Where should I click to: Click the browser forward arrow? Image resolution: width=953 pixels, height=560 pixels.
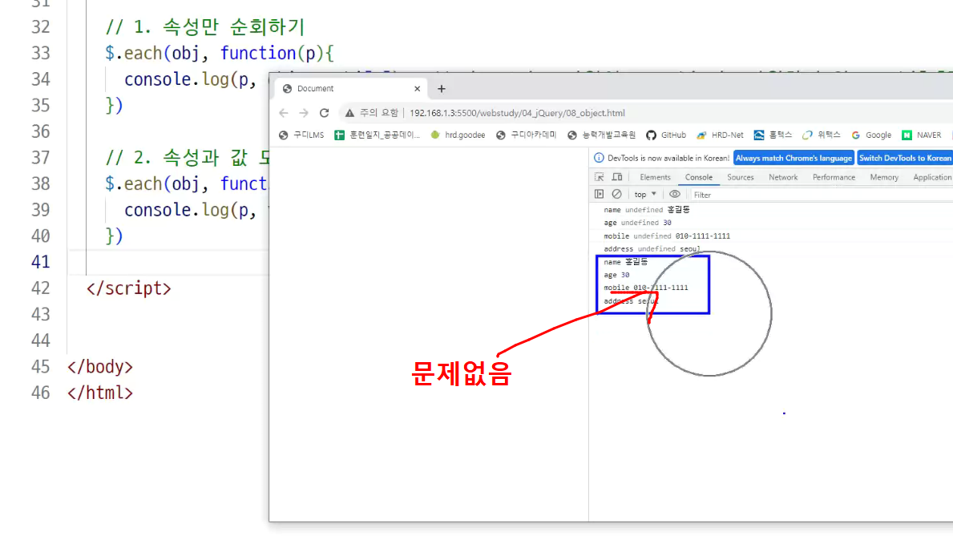pyautogui.click(x=304, y=113)
